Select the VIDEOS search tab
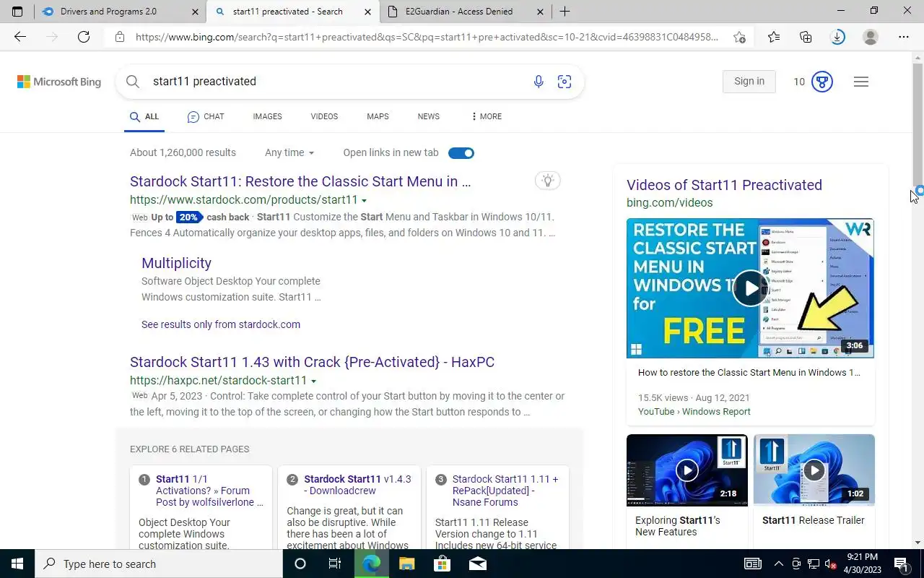The width and height of the screenshot is (924, 578). point(324,116)
